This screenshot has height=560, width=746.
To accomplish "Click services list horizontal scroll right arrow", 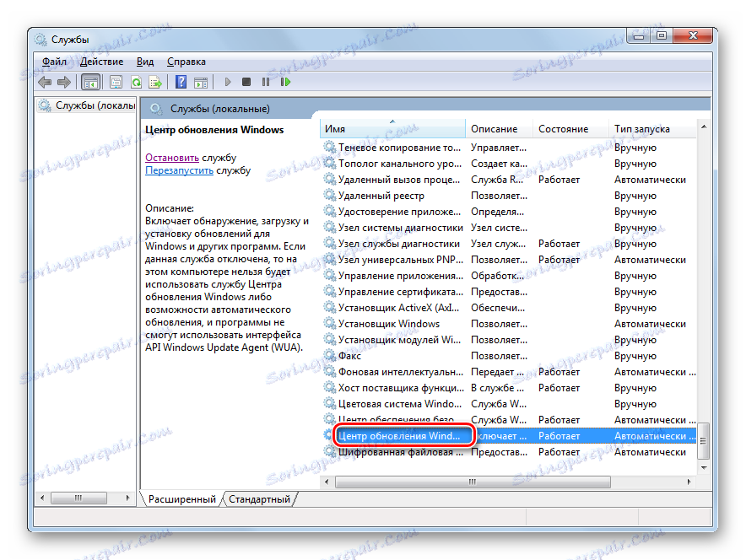I will click(689, 482).
